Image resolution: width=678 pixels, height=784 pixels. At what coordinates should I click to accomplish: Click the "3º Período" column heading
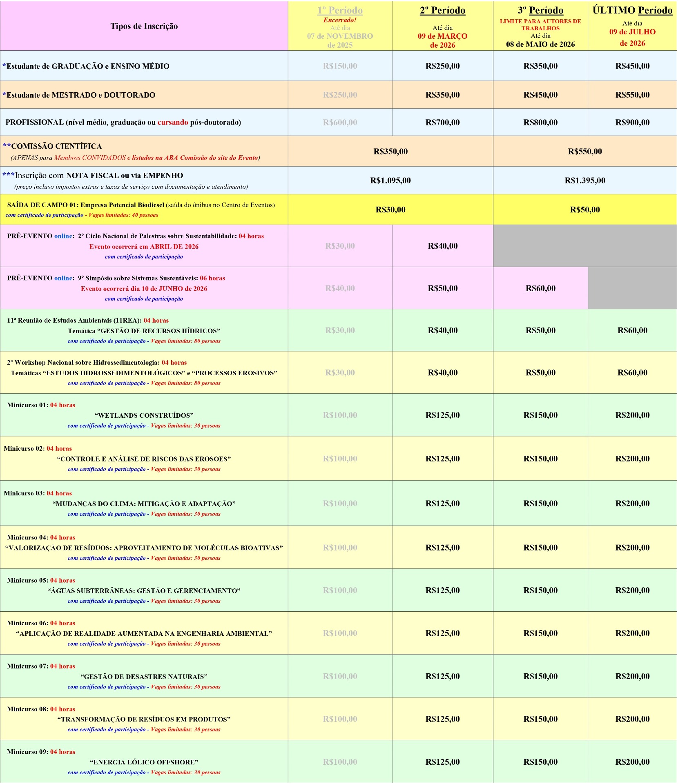click(540, 10)
